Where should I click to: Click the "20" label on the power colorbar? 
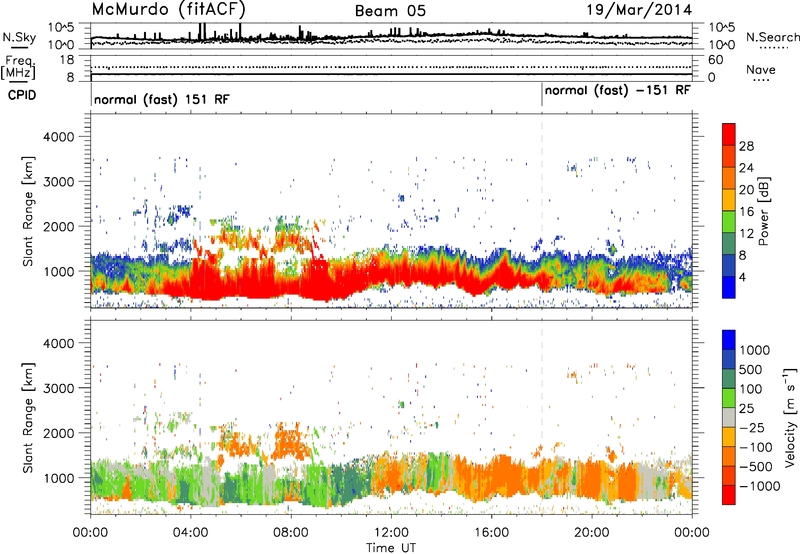[x=746, y=190]
